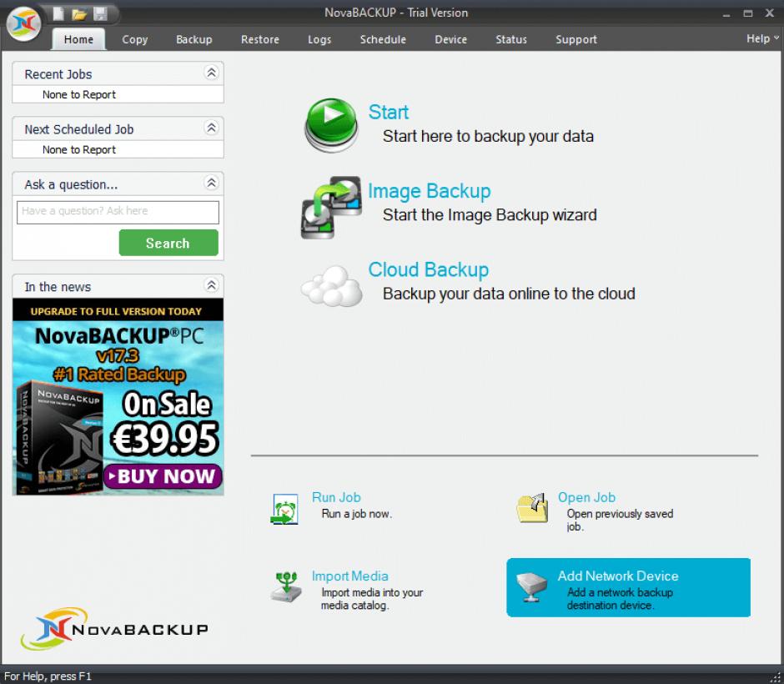Image resolution: width=784 pixels, height=684 pixels.
Task: Click 'For Help, press F1' status text
Action: (48, 676)
